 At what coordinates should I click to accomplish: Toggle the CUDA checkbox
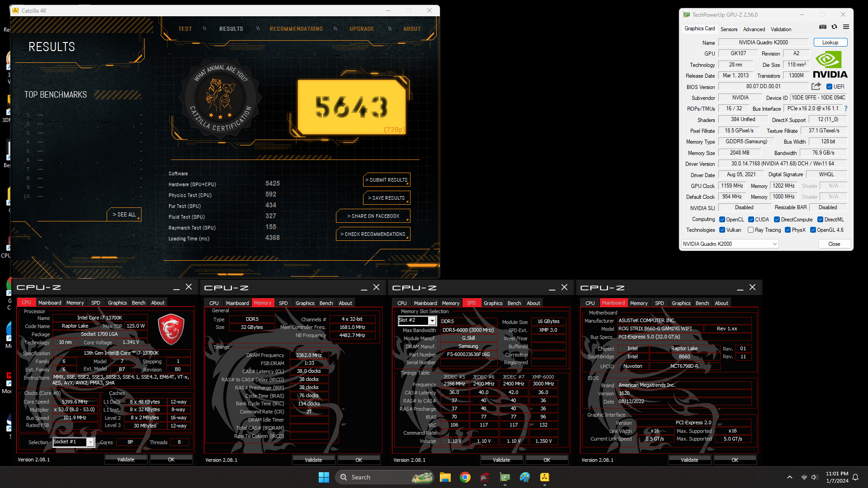[751, 220]
